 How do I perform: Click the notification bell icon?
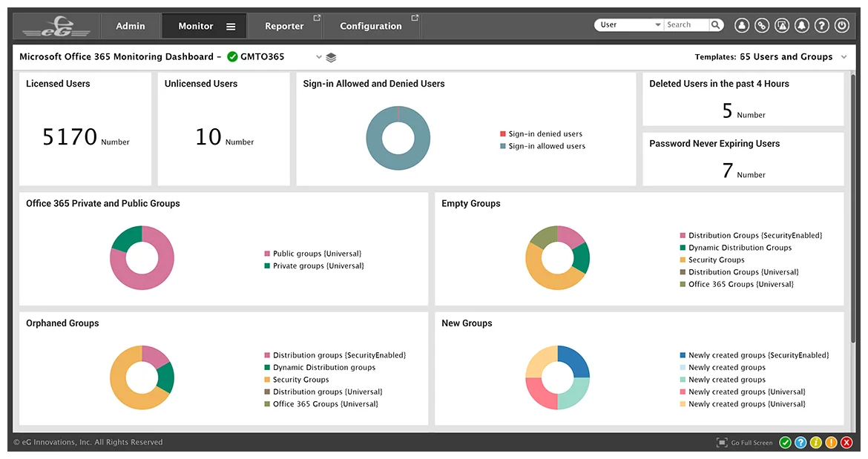[x=801, y=25]
